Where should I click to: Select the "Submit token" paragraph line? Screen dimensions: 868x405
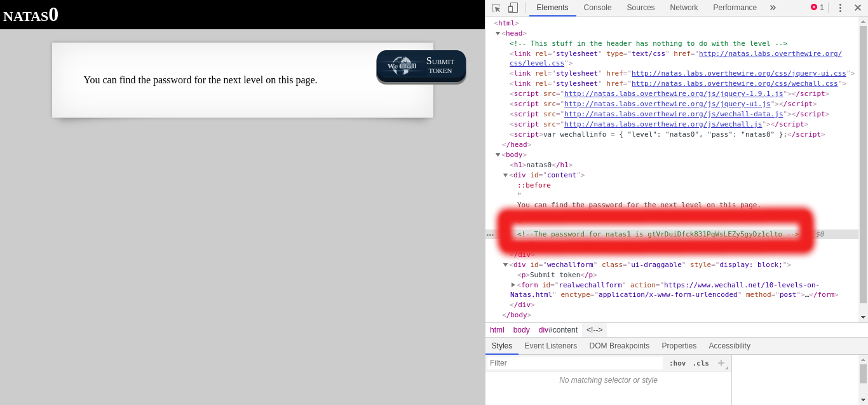click(x=557, y=275)
